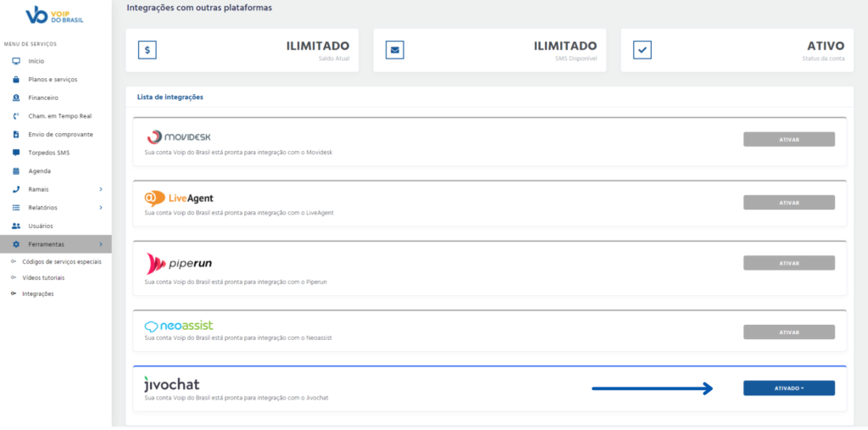The image size is (868, 430).
Task: Click key icon beside Vídeos tutoriais
Action: click(14, 277)
